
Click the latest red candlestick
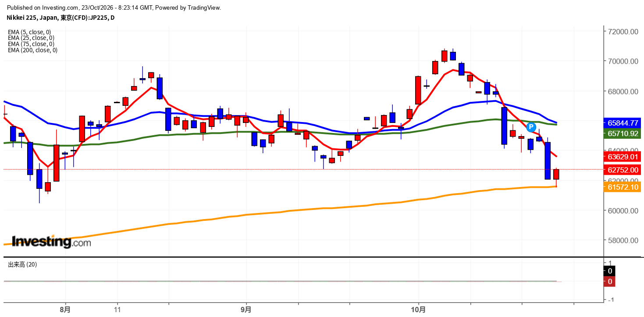pos(556,174)
